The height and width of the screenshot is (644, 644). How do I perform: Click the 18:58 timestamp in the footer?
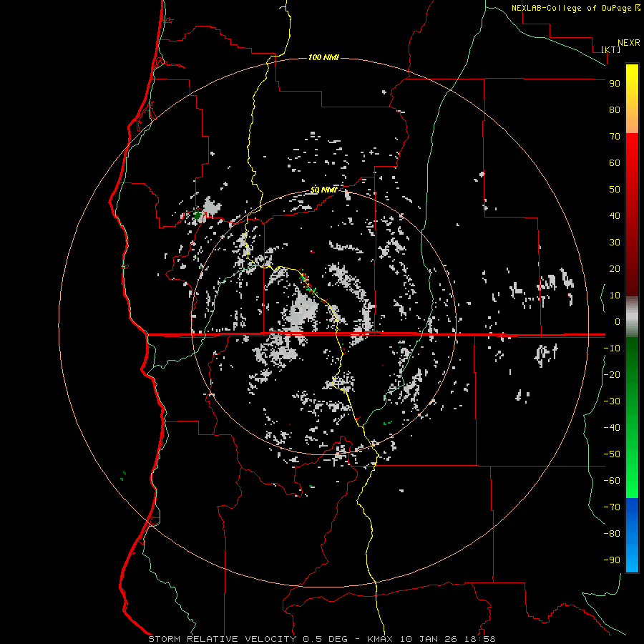coord(480,639)
